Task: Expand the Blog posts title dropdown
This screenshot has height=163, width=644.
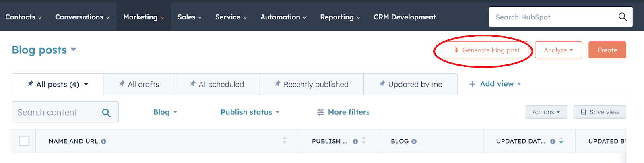Action: 44,50
